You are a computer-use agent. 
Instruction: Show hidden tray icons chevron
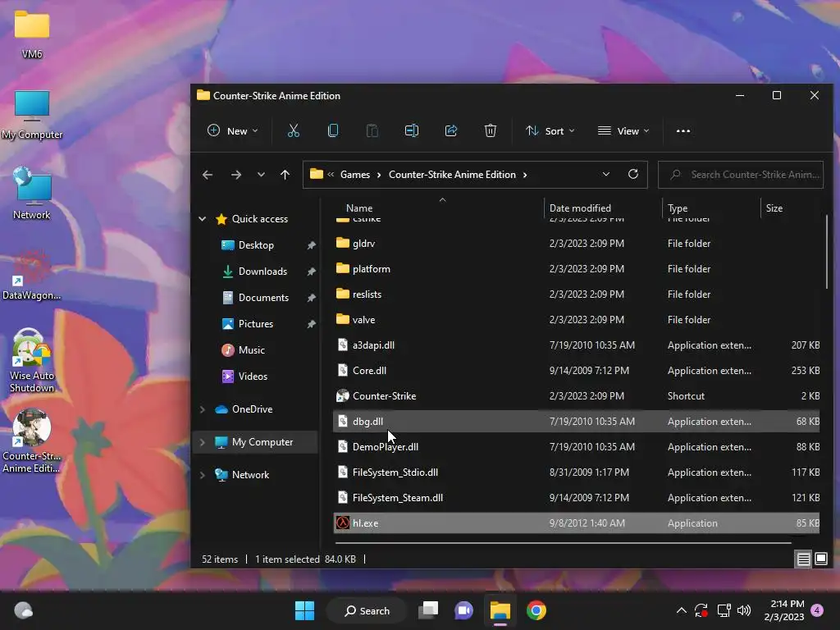point(682,610)
